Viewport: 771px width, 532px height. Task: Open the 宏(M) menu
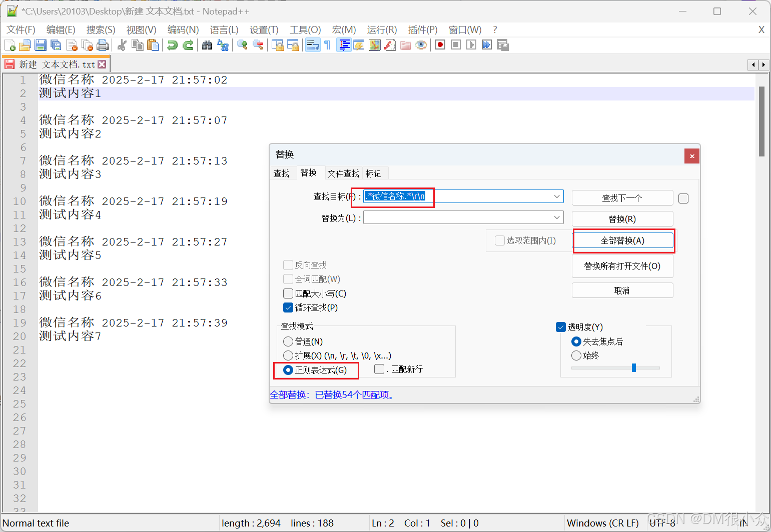coord(344,30)
